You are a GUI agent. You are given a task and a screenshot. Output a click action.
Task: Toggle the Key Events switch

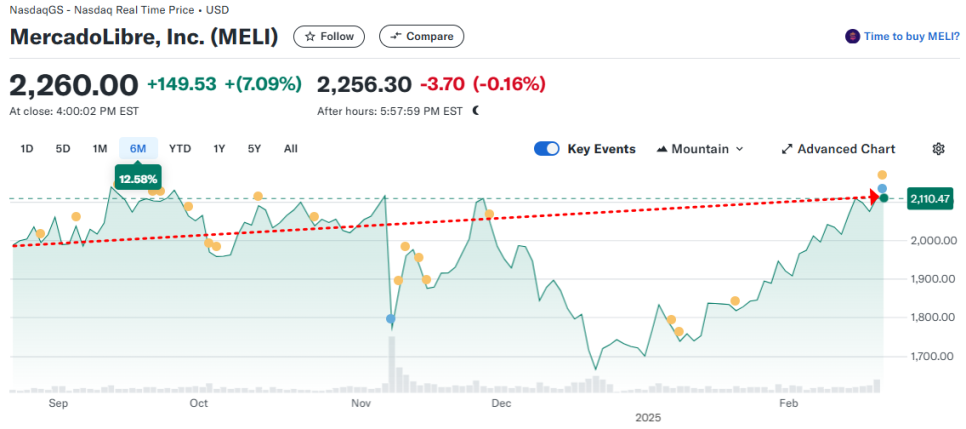[546, 149]
